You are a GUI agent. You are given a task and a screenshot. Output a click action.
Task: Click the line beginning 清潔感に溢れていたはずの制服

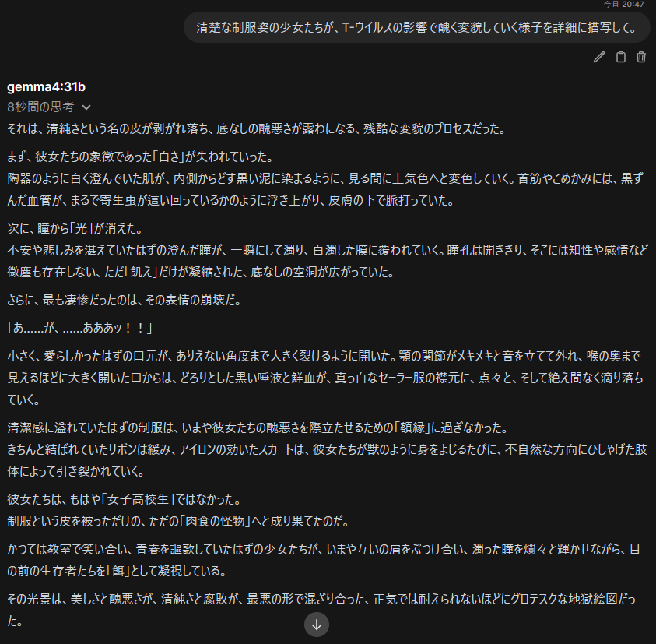(258, 428)
